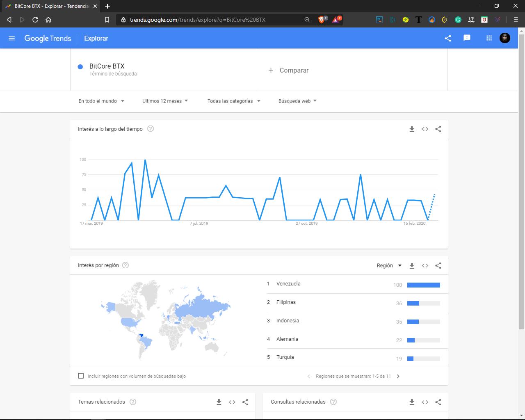Get embed code for Consultas relacionadas

[x=425, y=402]
